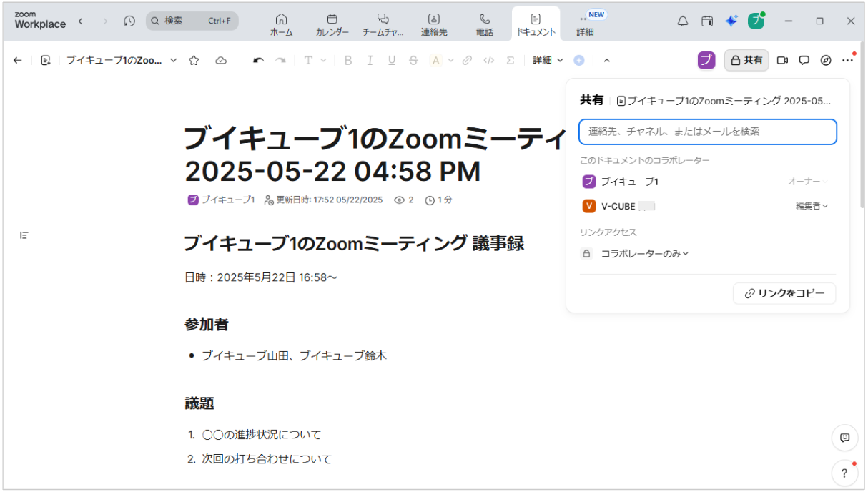Screen dimensions: 868x492
Task: Toggle bold formatting
Action: coord(348,61)
